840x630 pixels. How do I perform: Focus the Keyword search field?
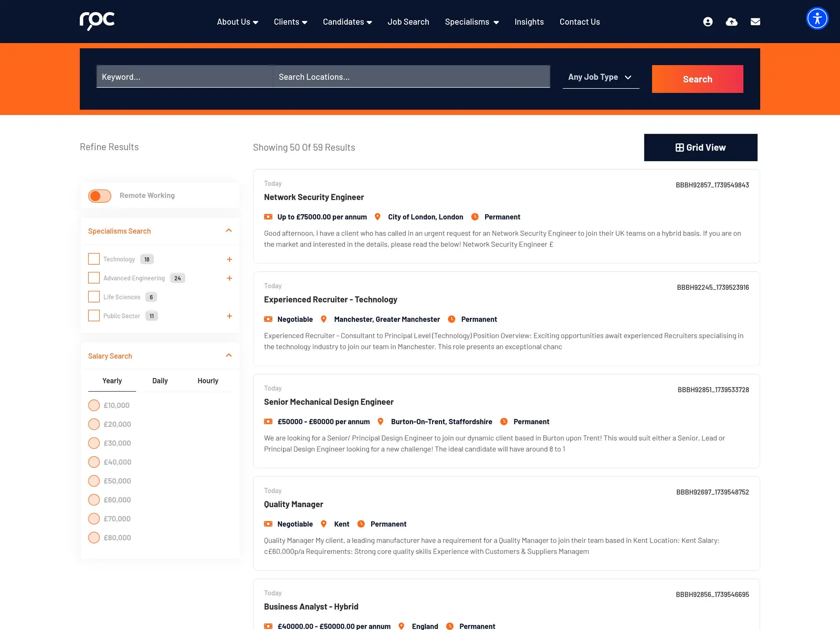(x=185, y=77)
